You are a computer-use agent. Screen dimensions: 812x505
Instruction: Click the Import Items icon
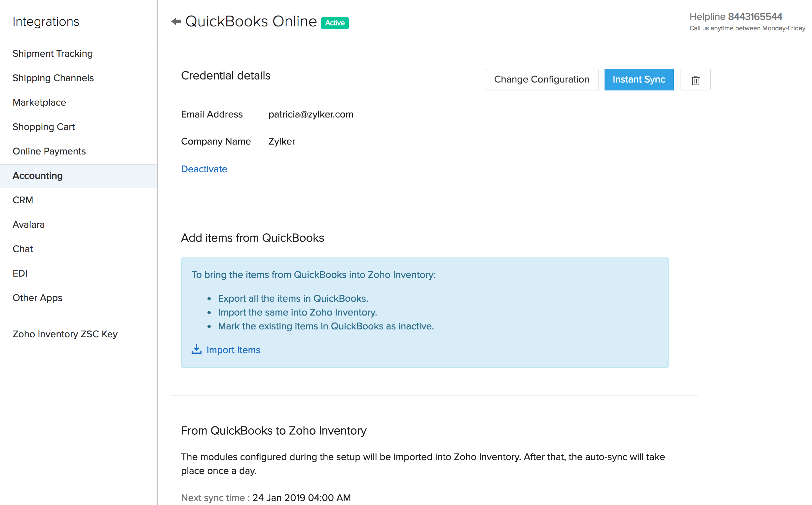196,349
